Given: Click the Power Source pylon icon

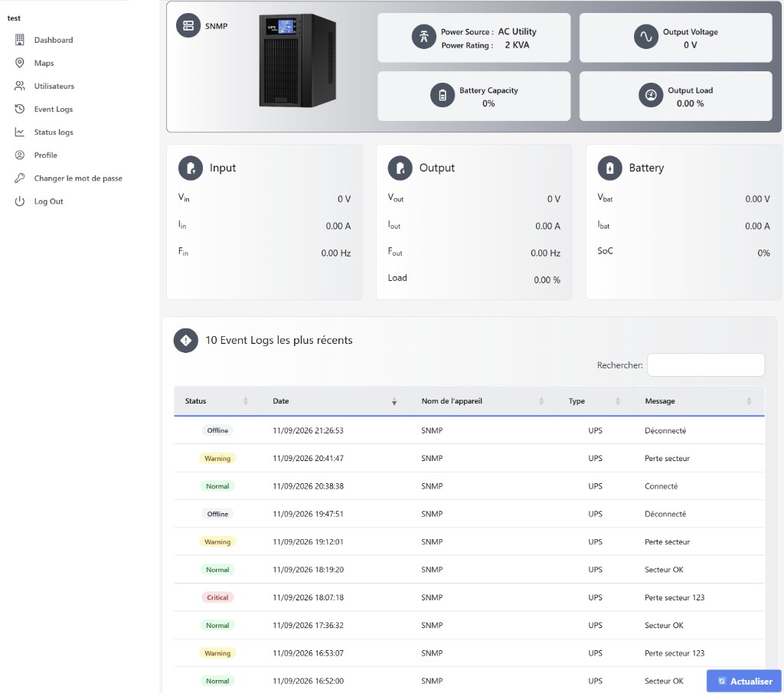Looking at the screenshot, I should (x=424, y=37).
